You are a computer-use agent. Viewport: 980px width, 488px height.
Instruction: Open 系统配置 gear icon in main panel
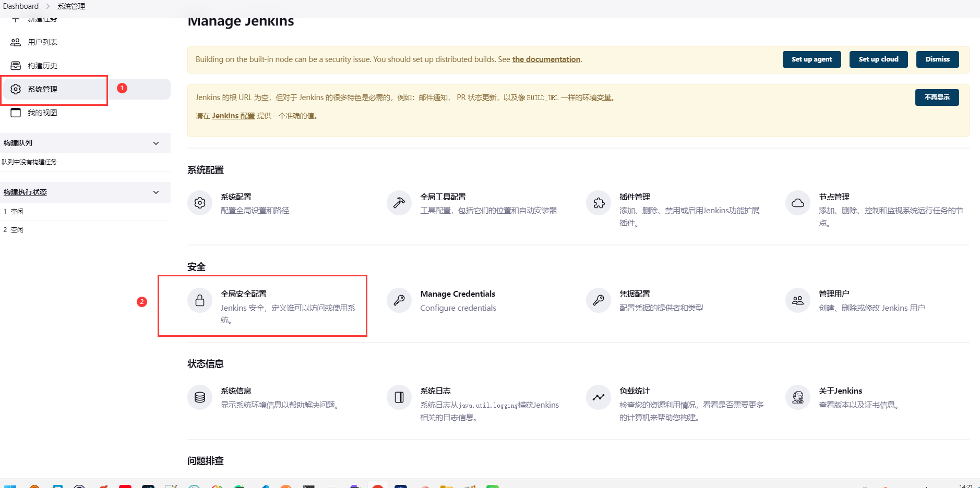tap(200, 203)
